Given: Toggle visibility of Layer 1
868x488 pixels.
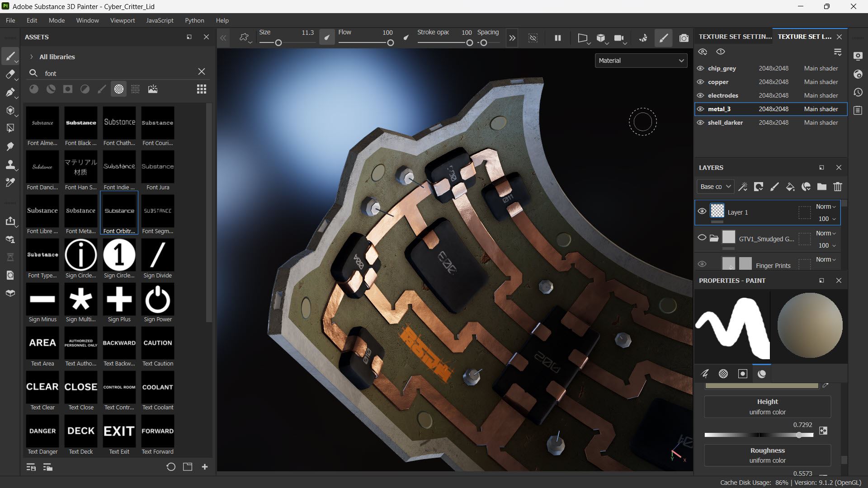Looking at the screenshot, I should point(702,211).
